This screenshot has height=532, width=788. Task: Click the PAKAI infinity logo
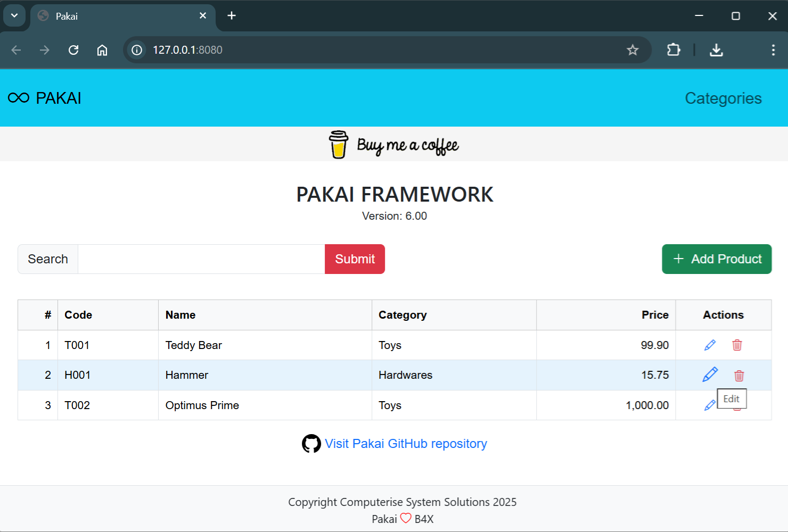(18, 97)
